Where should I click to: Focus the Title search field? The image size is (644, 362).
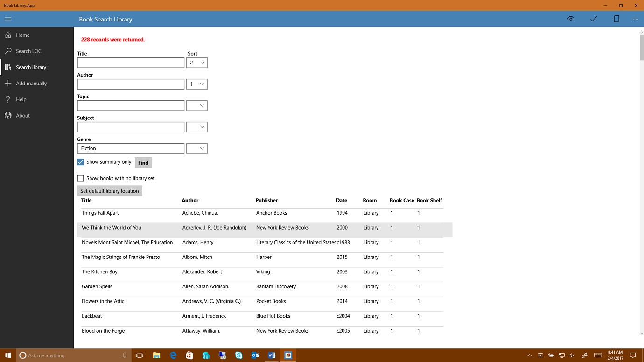coord(131,63)
